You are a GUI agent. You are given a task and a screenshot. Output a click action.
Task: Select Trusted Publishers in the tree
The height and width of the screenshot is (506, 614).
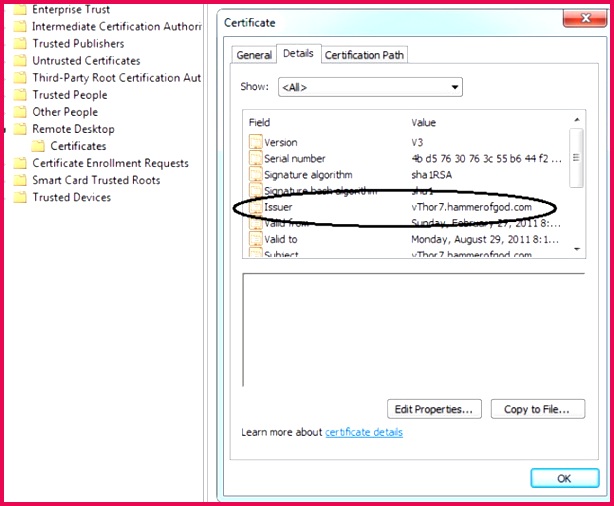click(78, 43)
